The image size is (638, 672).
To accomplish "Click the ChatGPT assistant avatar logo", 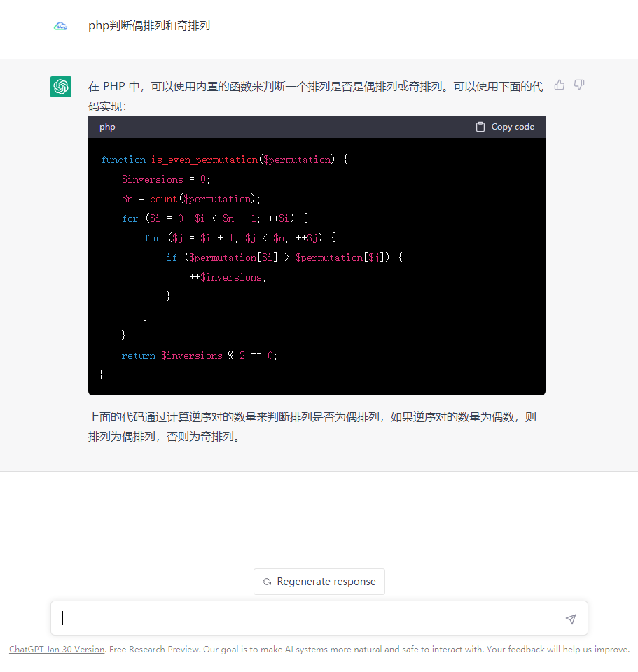I will click(x=61, y=87).
